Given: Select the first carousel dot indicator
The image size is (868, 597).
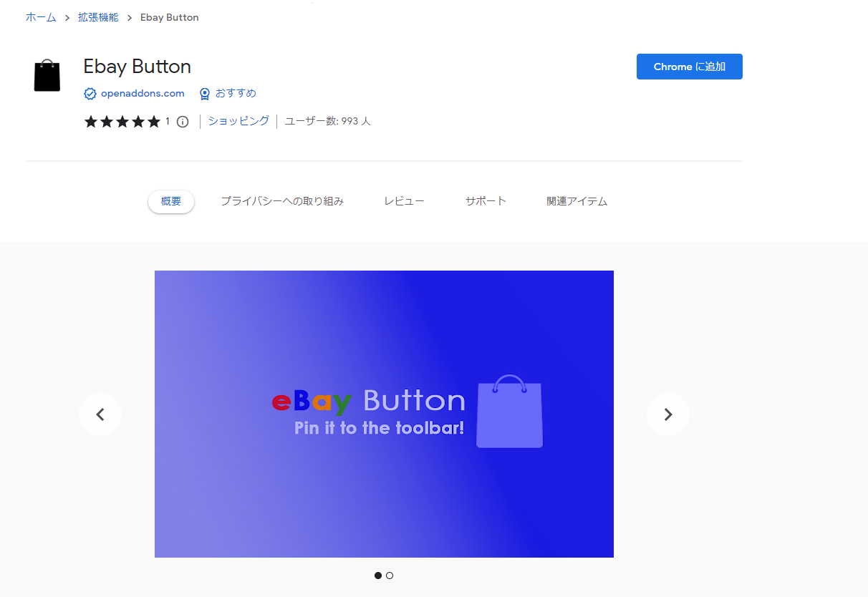Looking at the screenshot, I should click(378, 576).
